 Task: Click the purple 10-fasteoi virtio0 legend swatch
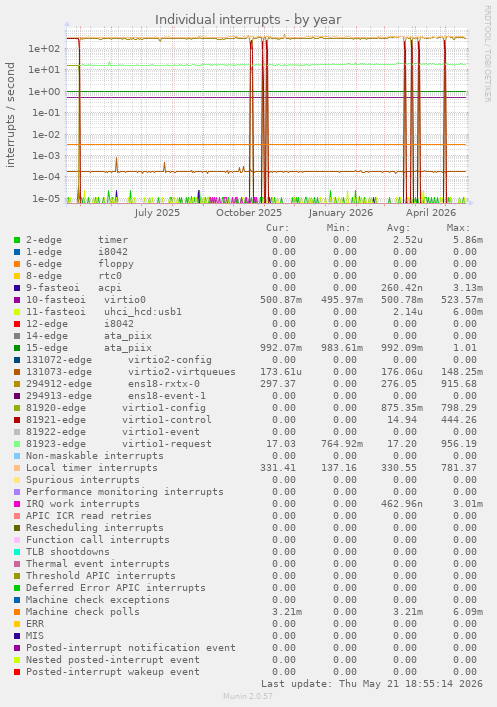point(17,300)
